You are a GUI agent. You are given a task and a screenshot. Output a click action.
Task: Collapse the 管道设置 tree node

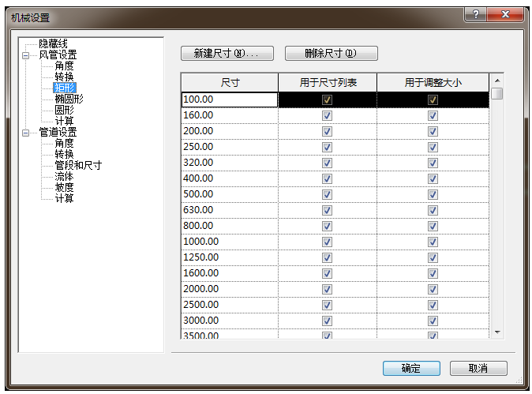[x=25, y=133]
